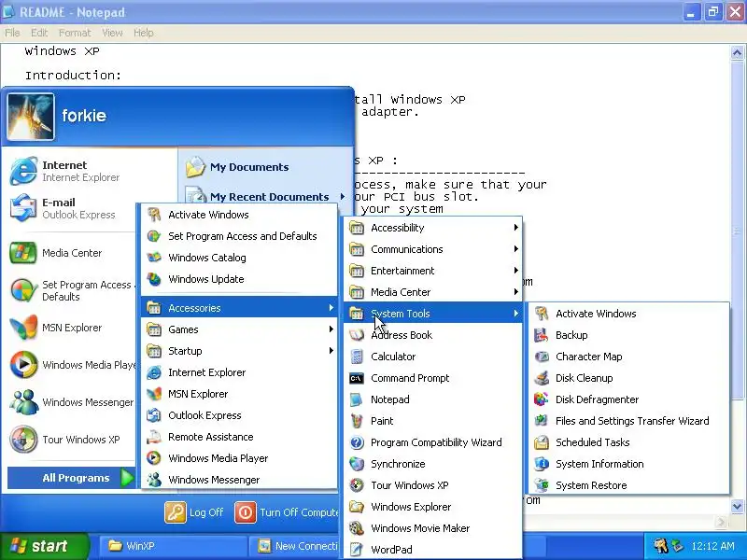Click Notepad vertical scrollbar up arrow
This screenshot has height=560, width=747.
point(737,53)
